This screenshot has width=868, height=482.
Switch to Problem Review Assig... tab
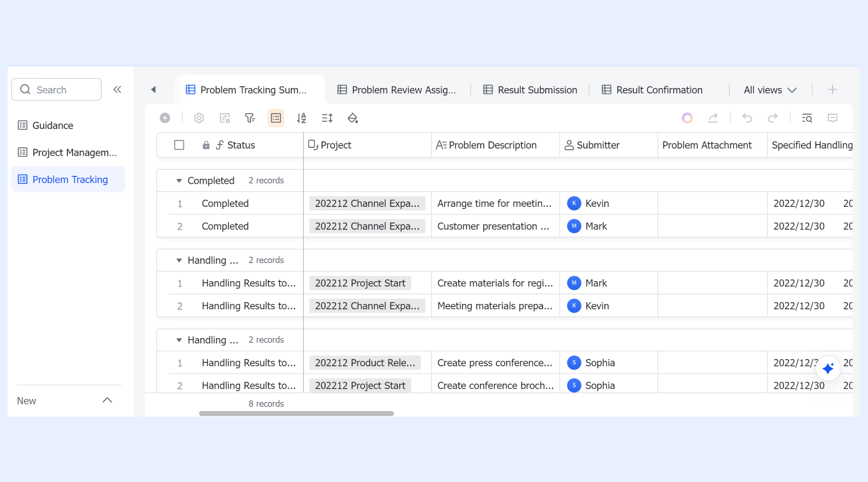point(397,90)
